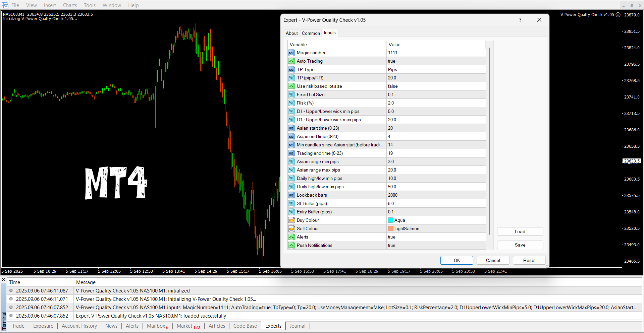Click the TP Type row icon

coord(291,69)
